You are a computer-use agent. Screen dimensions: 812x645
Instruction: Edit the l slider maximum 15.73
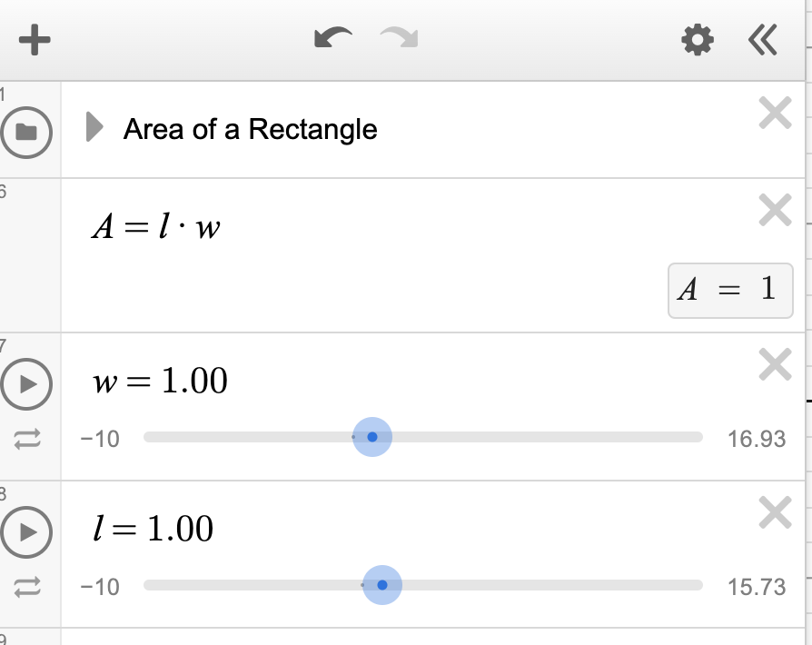coord(757,587)
